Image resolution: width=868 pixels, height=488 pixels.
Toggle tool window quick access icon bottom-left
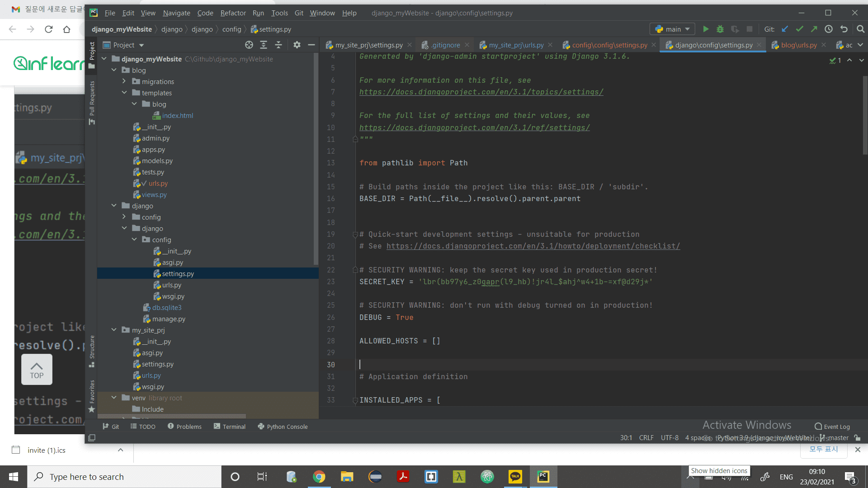[x=92, y=437]
